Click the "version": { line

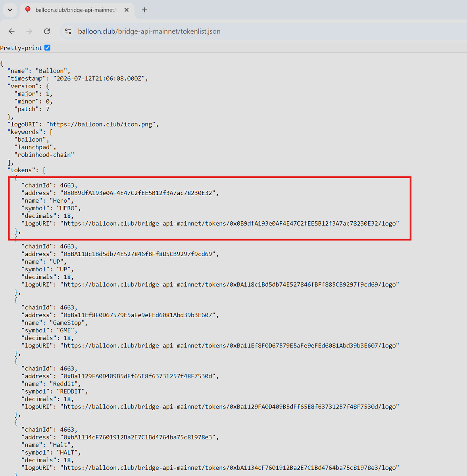click(x=28, y=86)
